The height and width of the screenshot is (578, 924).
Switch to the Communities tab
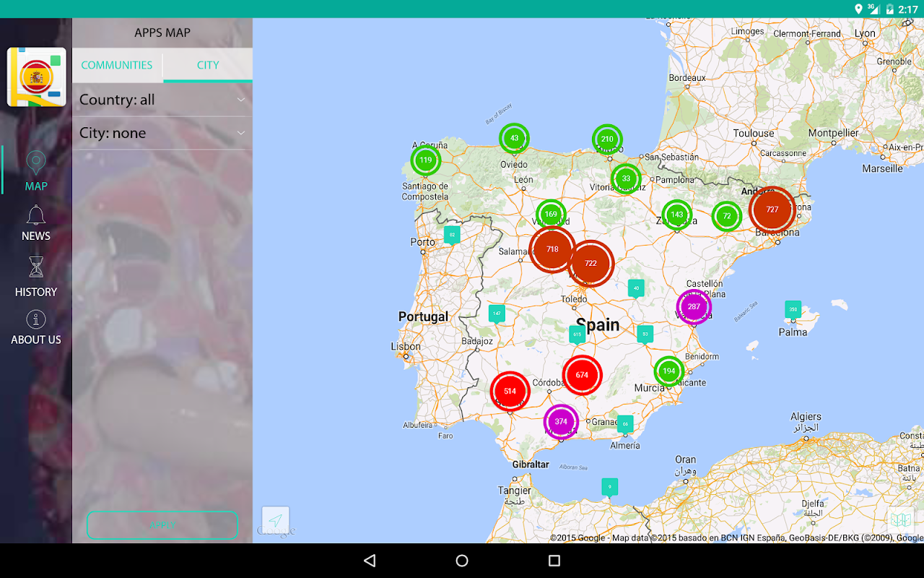117,65
